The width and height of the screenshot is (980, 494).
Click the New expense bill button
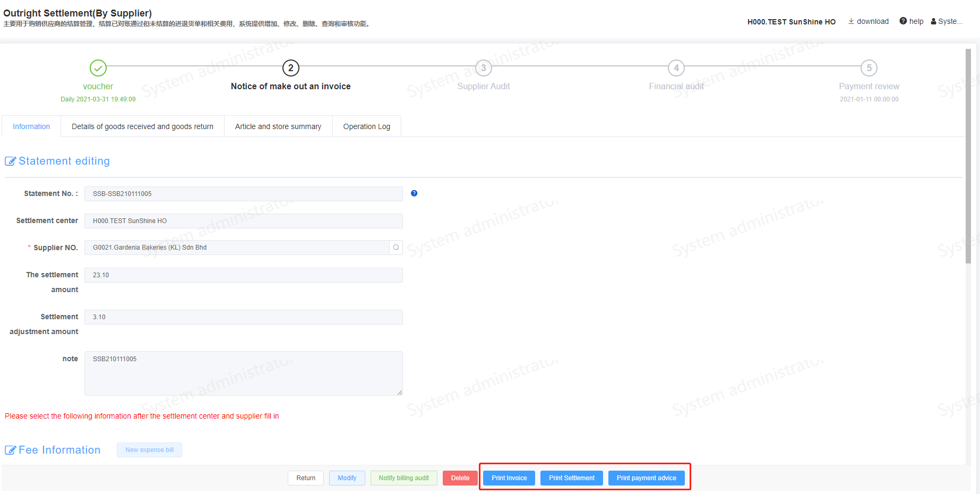(x=149, y=450)
